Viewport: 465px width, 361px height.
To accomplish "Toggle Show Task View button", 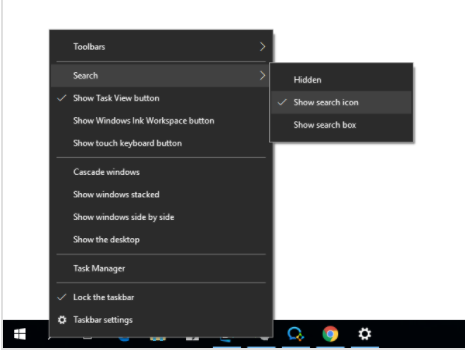I will (161, 98).
